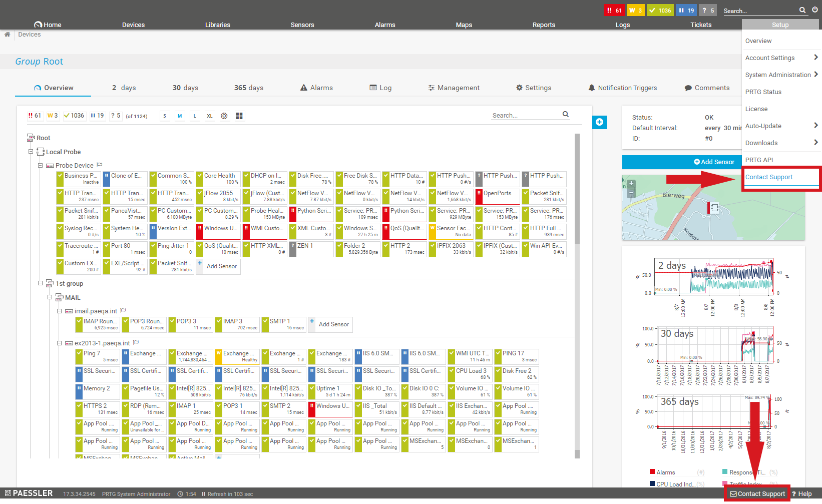822x504 pixels.
Task: Click the logout power icon
Action: tap(815, 10)
